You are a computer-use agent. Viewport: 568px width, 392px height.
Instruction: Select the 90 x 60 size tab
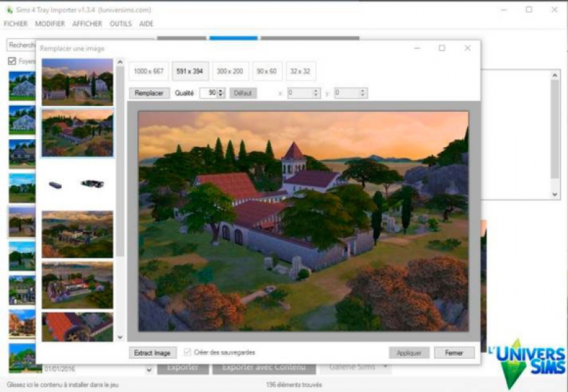pos(267,71)
